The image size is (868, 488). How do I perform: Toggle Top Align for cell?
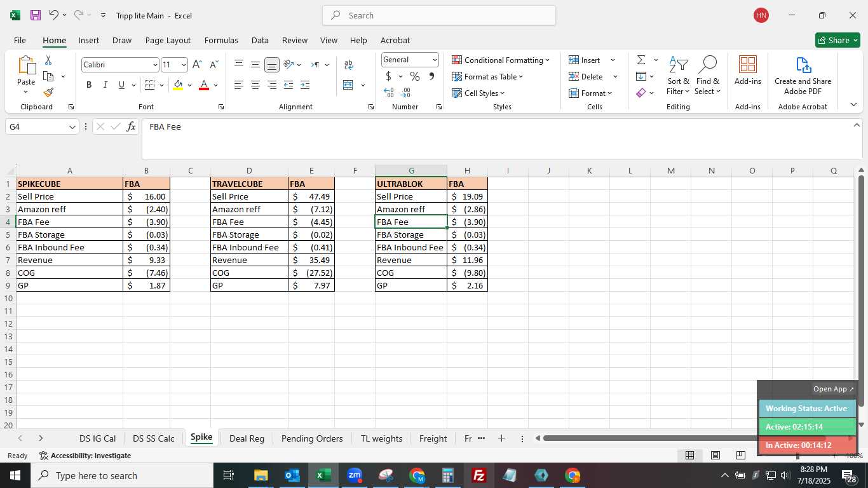point(238,65)
